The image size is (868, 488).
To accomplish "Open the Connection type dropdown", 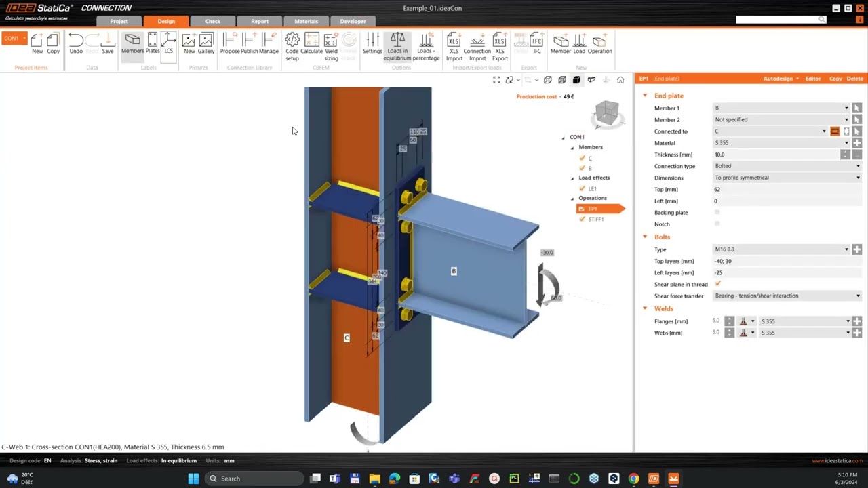I will point(787,166).
